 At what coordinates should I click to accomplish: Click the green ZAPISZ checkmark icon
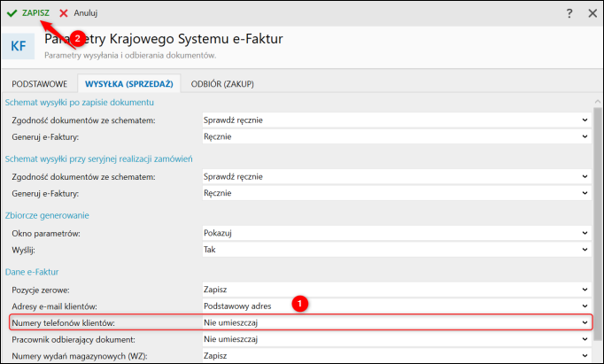(12, 13)
